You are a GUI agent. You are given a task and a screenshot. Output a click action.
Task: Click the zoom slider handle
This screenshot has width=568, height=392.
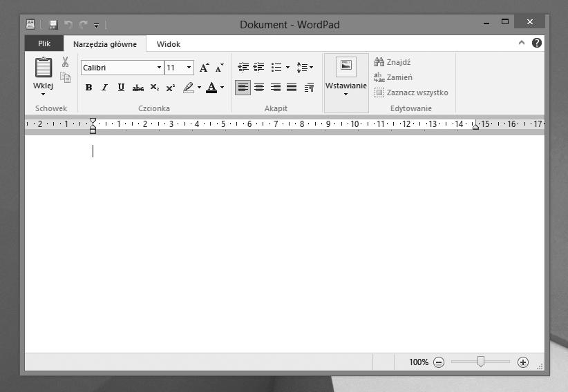tap(481, 362)
